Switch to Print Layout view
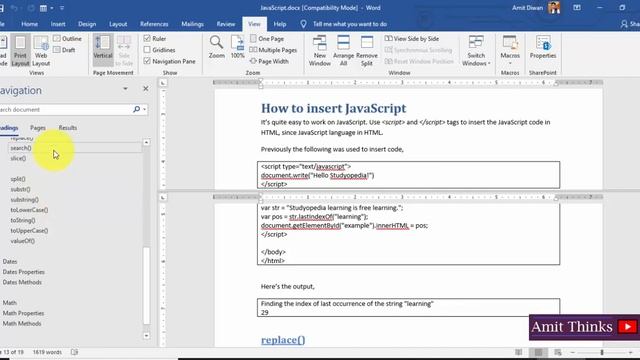The width and height of the screenshot is (640, 360). [x=20, y=51]
